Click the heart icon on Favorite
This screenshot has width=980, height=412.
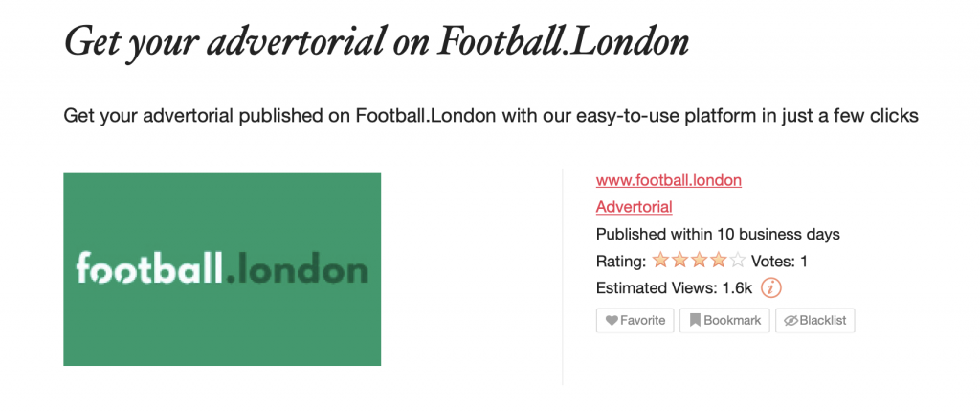click(x=612, y=321)
